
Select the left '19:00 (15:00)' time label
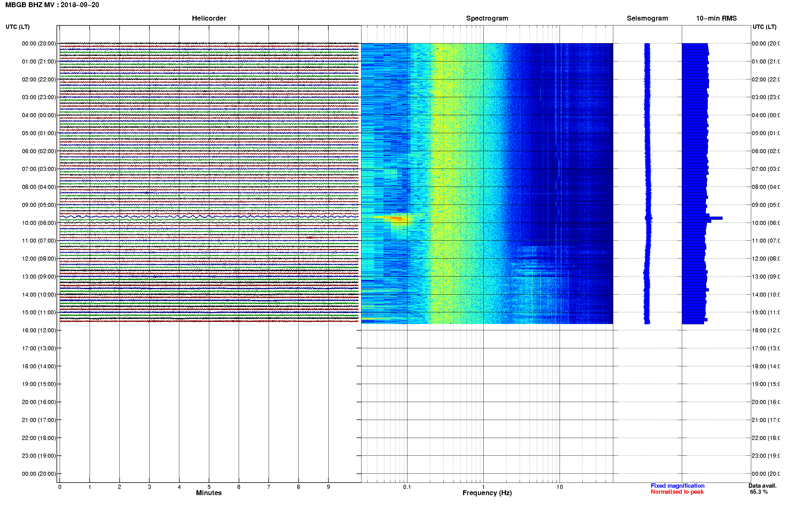[x=39, y=384]
